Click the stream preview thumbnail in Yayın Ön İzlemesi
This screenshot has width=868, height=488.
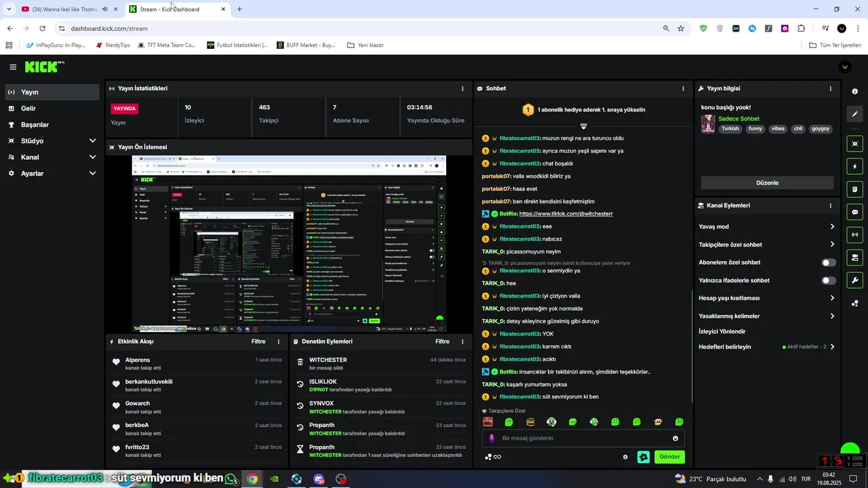289,244
